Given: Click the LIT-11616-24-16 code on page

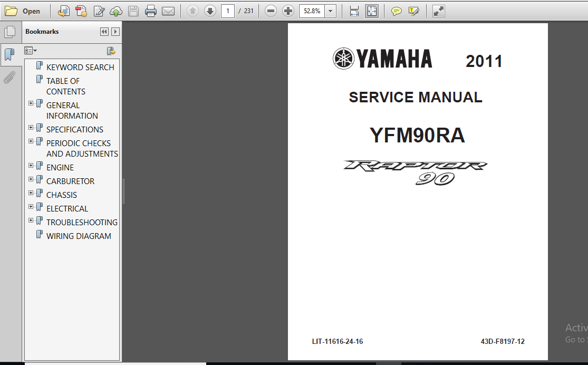Looking at the screenshot, I should click(x=338, y=341).
